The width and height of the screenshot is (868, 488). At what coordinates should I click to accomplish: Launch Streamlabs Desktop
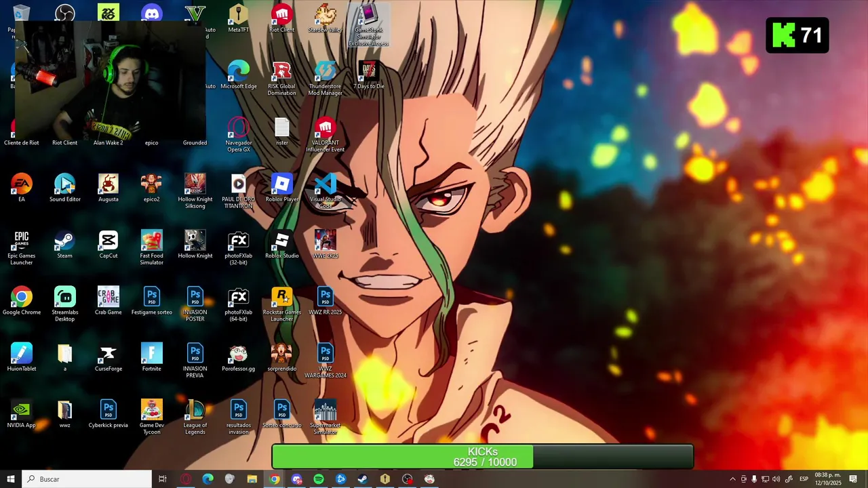(x=65, y=305)
